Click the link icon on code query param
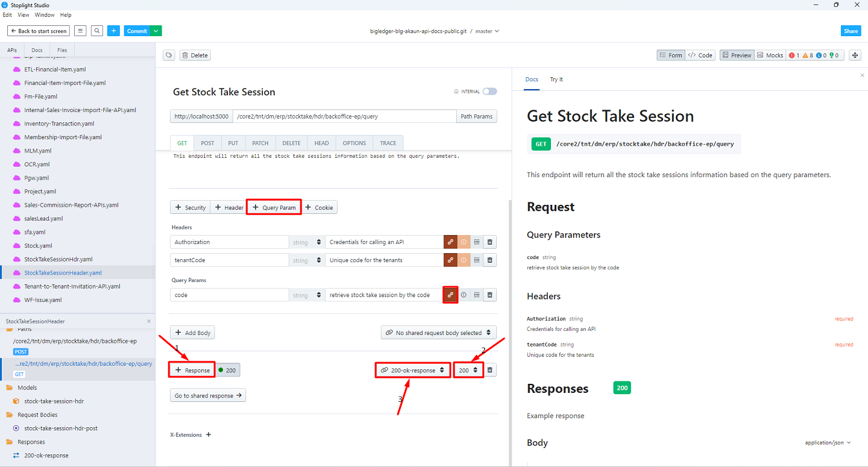 (450, 295)
